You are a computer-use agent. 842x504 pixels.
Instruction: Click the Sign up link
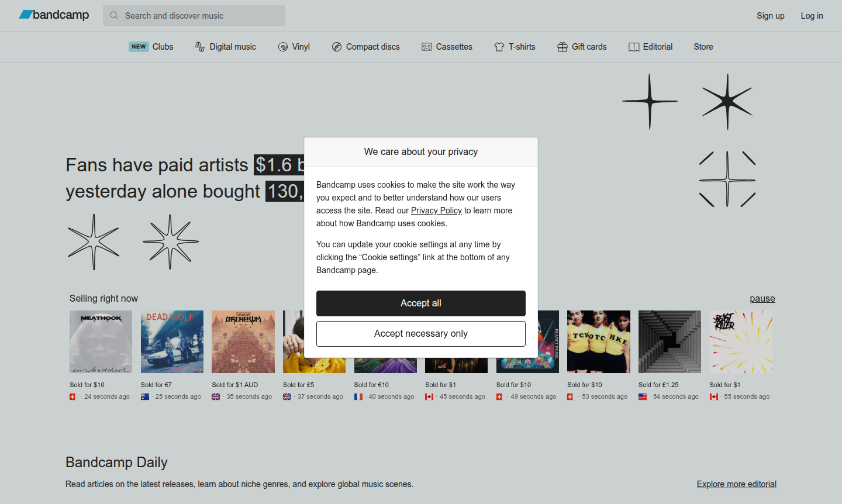click(x=770, y=16)
